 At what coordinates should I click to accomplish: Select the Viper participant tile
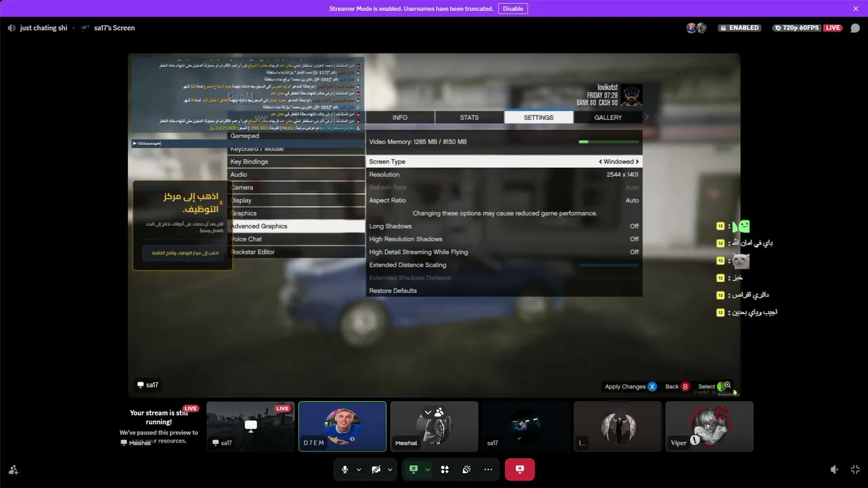click(x=709, y=426)
